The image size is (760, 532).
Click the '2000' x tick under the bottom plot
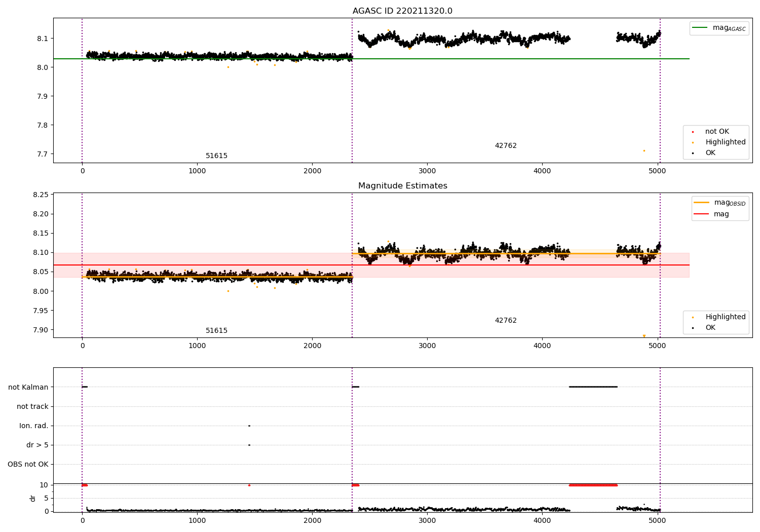pyautogui.click(x=312, y=520)
